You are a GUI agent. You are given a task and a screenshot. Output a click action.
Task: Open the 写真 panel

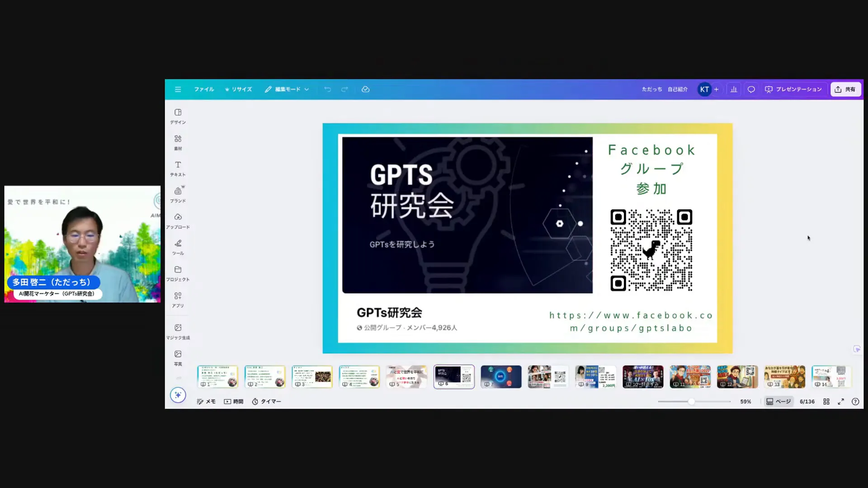(178, 358)
